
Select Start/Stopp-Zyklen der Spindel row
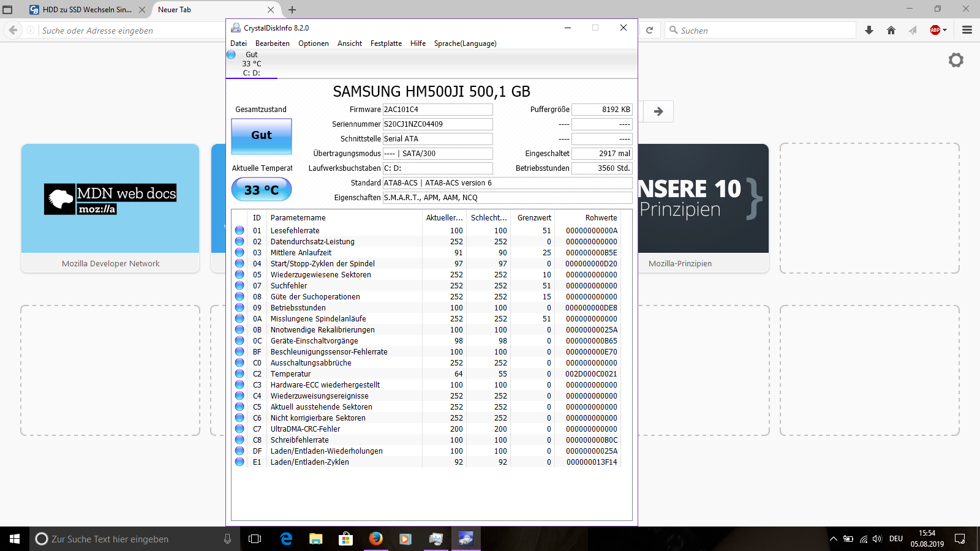point(427,263)
